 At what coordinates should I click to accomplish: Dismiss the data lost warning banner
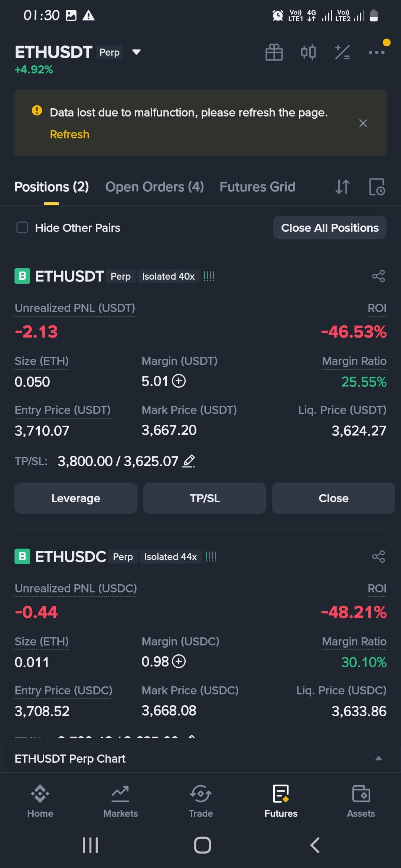point(363,123)
